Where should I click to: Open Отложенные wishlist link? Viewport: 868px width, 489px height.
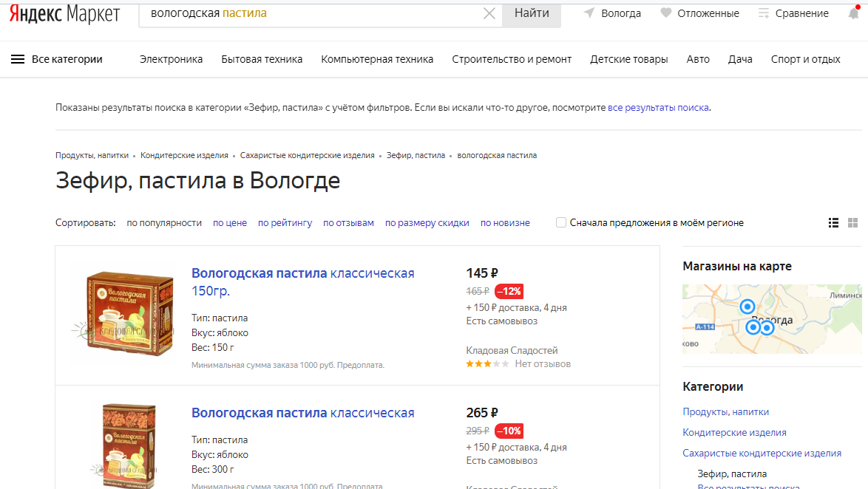point(708,13)
